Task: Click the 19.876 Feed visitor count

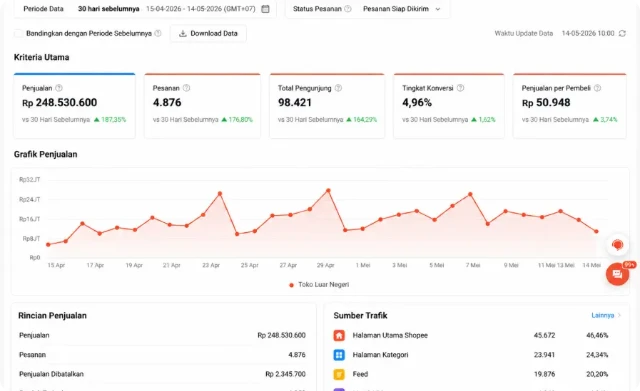Action: [544, 374]
